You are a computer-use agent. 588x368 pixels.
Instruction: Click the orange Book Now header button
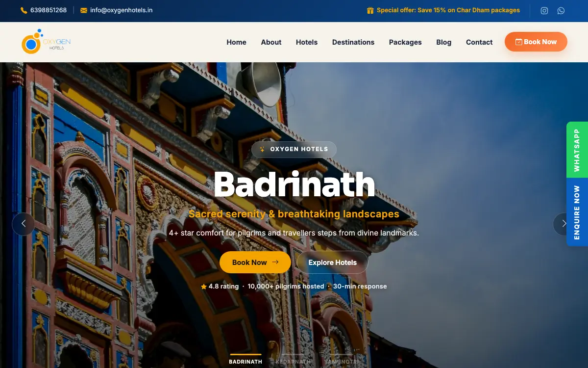[x=536, y=42]
